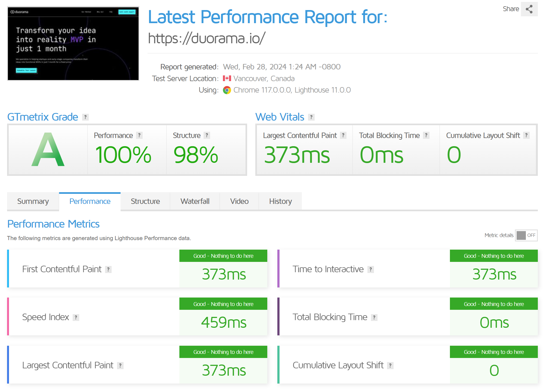Click the https://duorama.io/ URL heading
Screen dimensions: 543x392
207,38
